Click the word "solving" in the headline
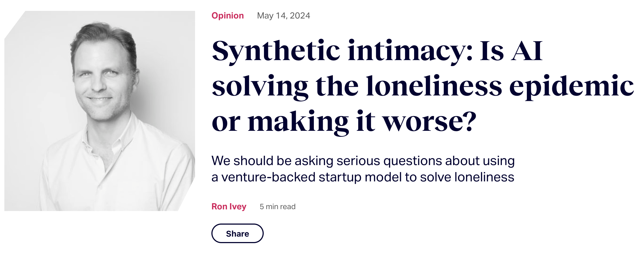The image size is (644, 254). pos(260,87)
